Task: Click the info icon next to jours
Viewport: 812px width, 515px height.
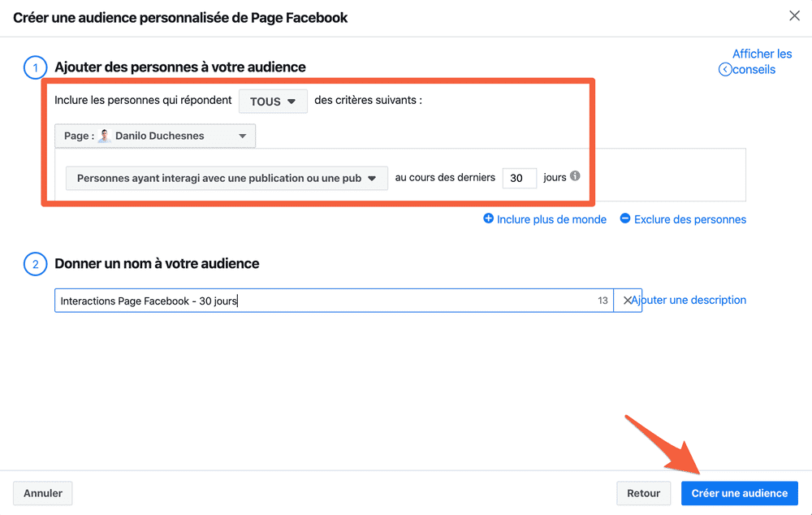Action: point(575,176)
